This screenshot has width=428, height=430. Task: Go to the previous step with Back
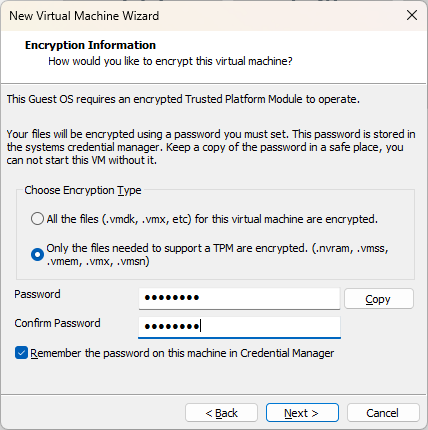(221, 413)
